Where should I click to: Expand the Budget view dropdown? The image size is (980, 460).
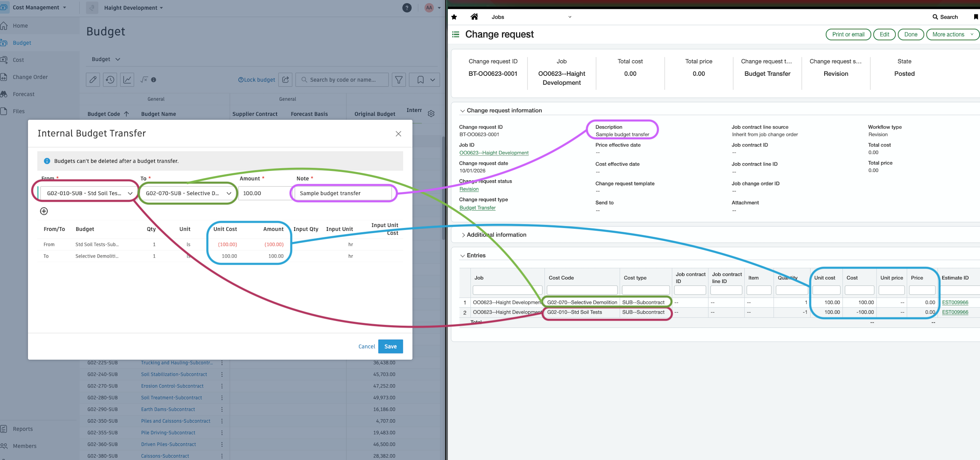click(x=106, y=59)
